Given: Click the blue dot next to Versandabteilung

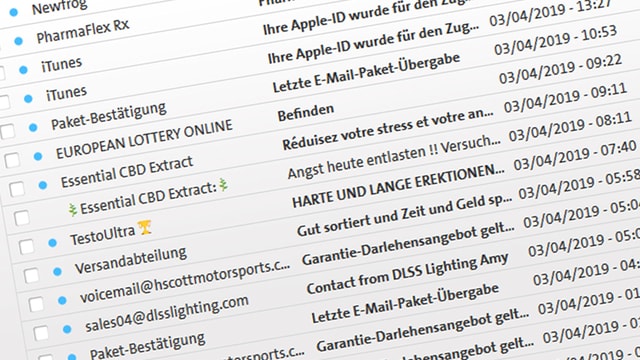Looking at the screenshot, I should tap(58, 272).
